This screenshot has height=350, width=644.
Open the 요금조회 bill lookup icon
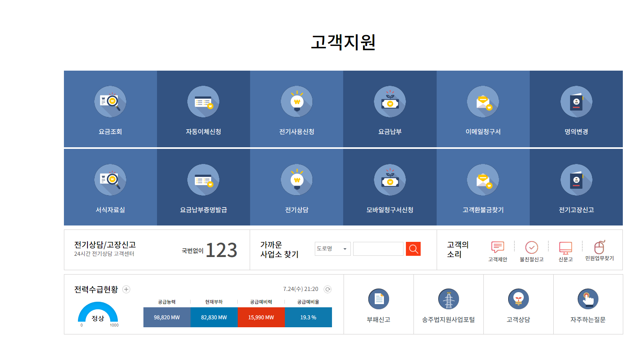[110, 102]
